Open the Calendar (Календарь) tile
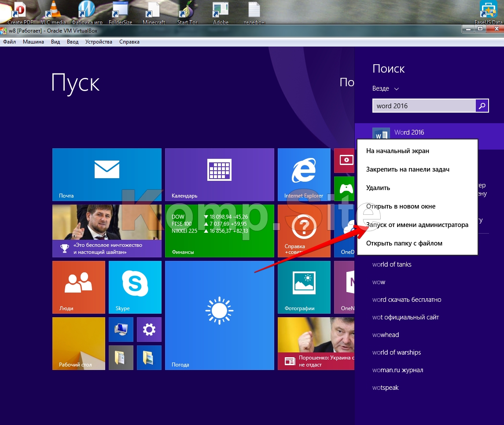Image resolution: width=504 pixels, height=425 pixels. [220, 174]
